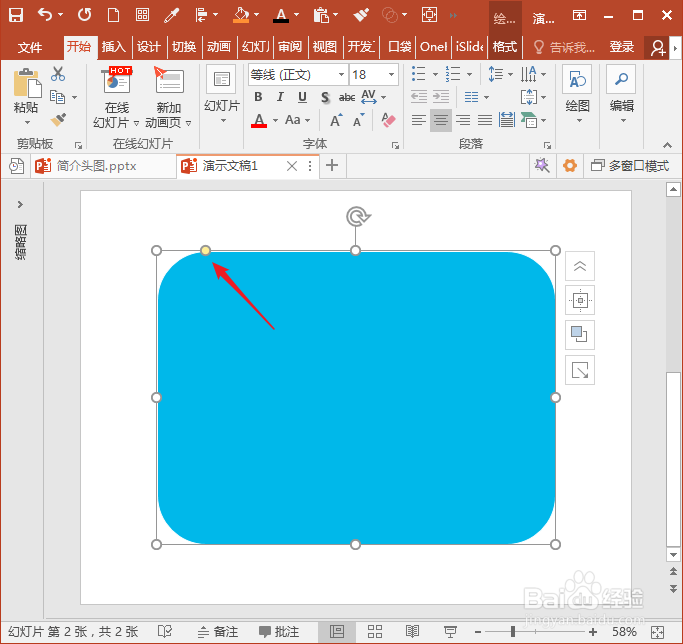Clear all formatting eraser icon

pyautogui.click(x=388, y=120)
